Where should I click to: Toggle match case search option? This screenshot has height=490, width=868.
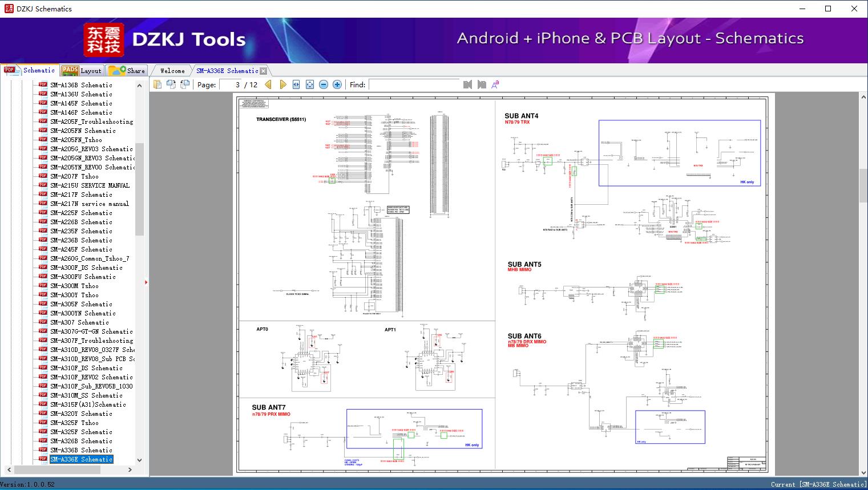[495, 84]
